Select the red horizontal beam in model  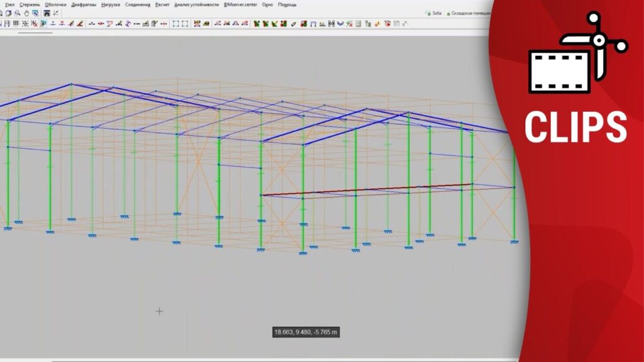(x=377, y=189)
